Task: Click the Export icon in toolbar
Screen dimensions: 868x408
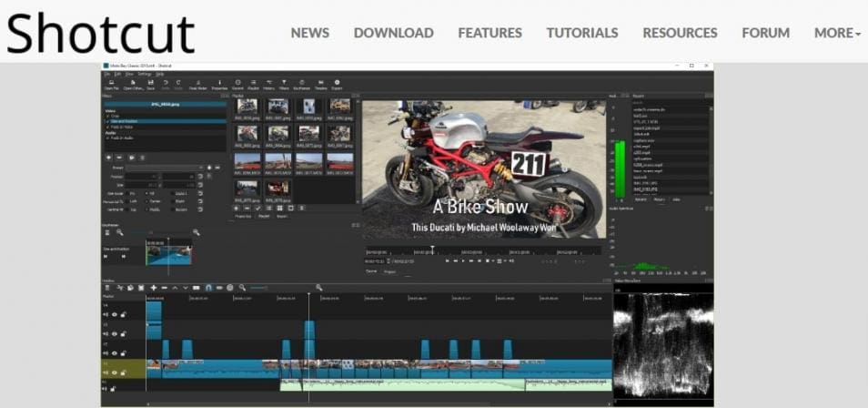Action: [338, 84]
